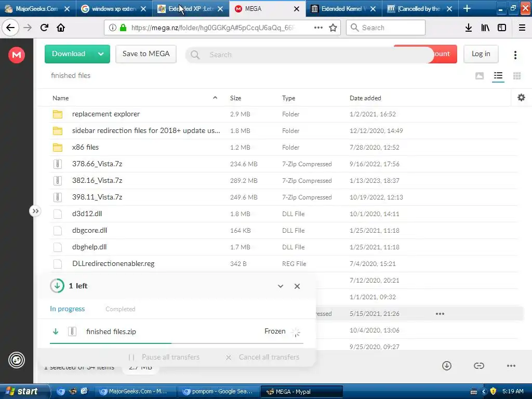This screenshot has width=532, height=399.
Task: Click download icon in bottom action bar
Action: click(x=446, y=365)
